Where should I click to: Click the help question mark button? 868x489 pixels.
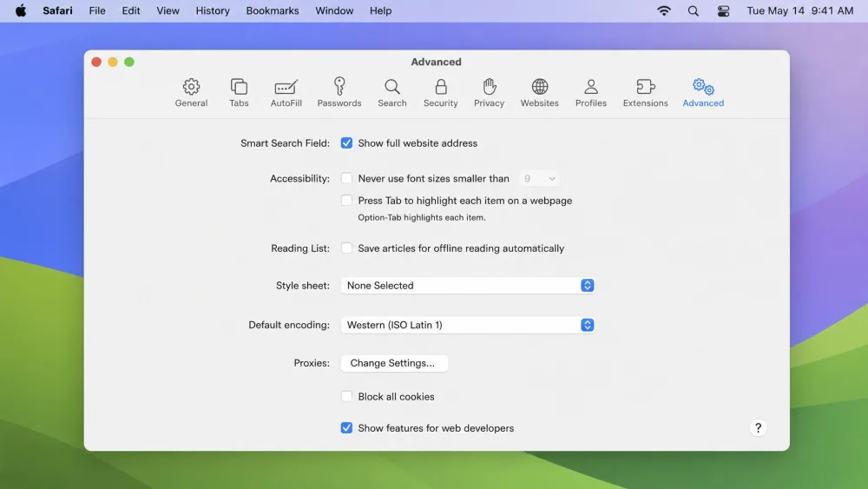pos(758,427)
